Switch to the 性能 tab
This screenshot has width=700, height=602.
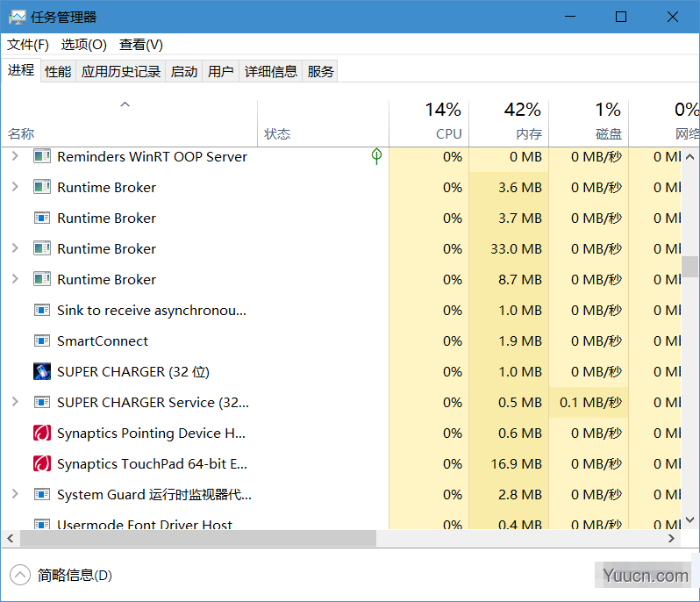coord(58,71)
